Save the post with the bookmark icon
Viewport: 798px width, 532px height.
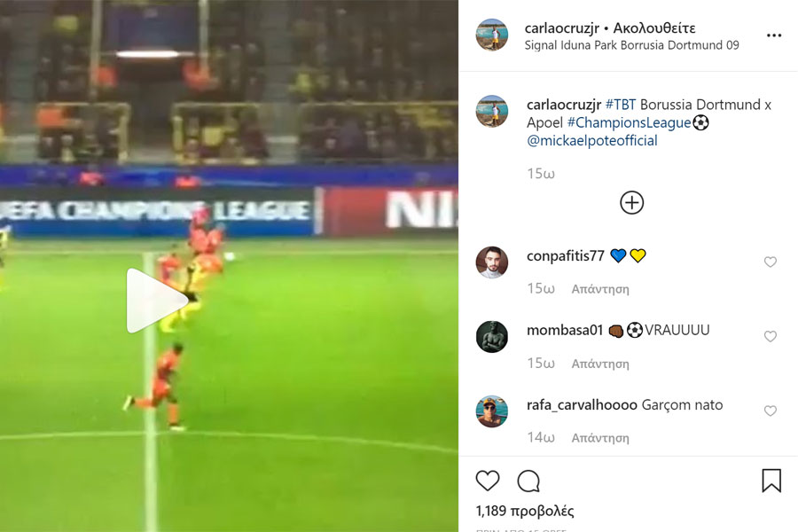771,481
